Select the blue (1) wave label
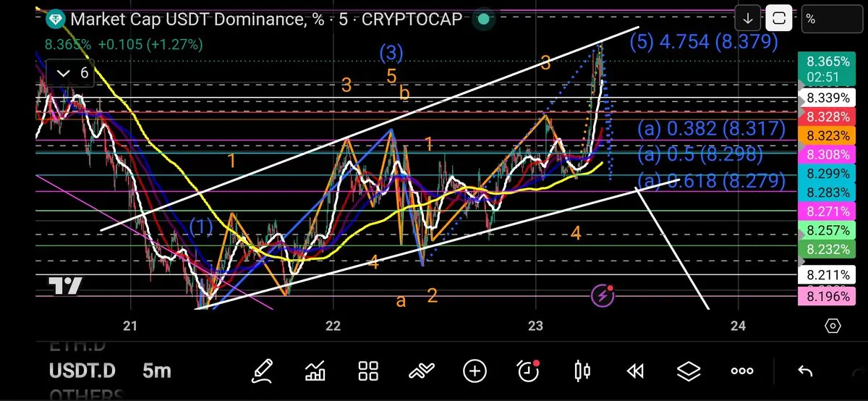Screen dimensions: 868x401 click(x=201, y=227)
